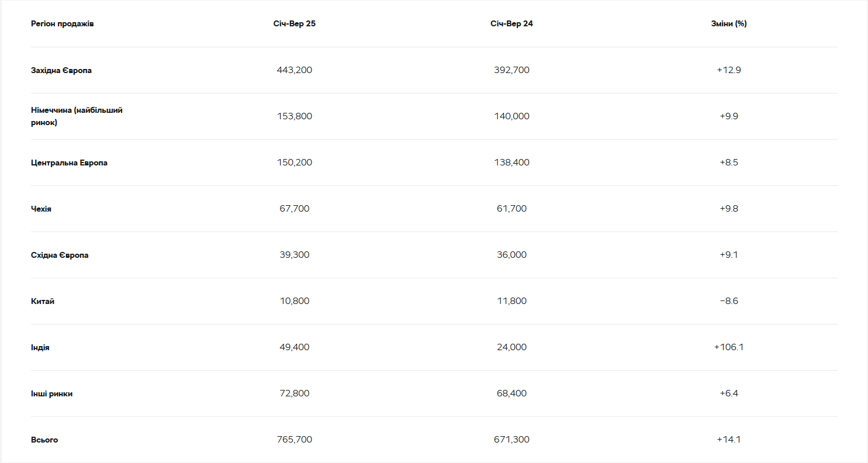Select the 'Східна Європа' row label
This screenshot has height=463, width=868.
coord(60,255)
